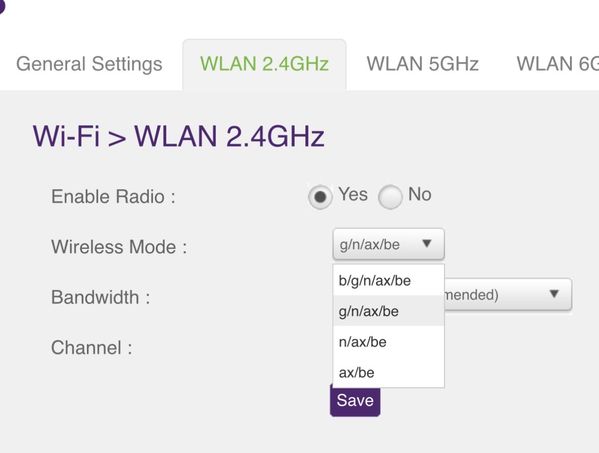599x453 pixels.
Task: Click the Wireless Mode label
Action: tap(119, 247)
